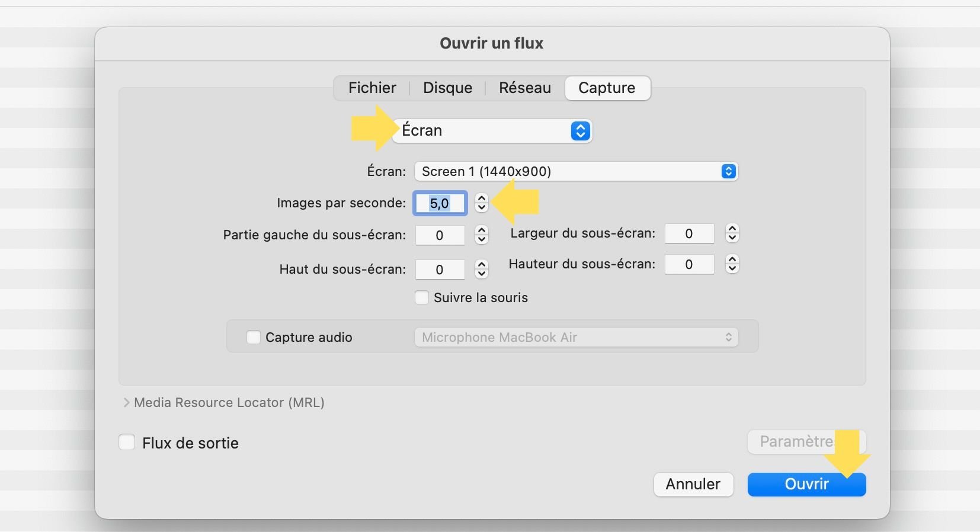Screen dimensions: 980x532
Task: Click the Ouvrir button
Action: point(806,484)
